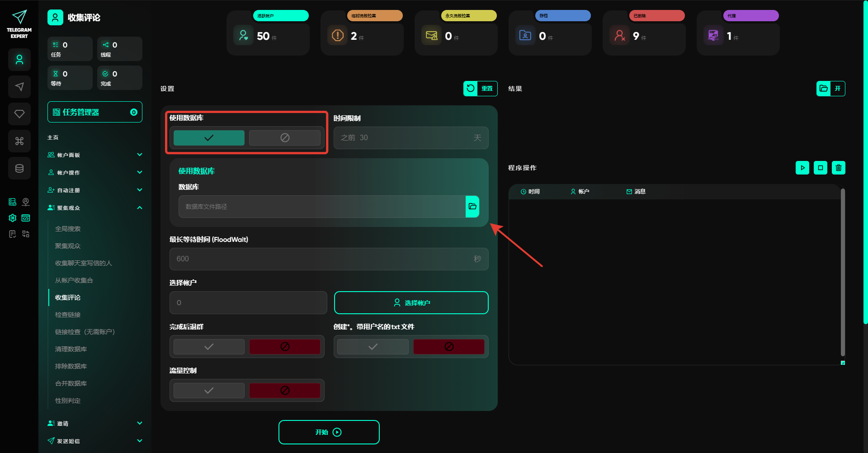
Task: Enable 流量控制 with the checkmark toggle
Action: pyautogui.click(x=209, y=391)
